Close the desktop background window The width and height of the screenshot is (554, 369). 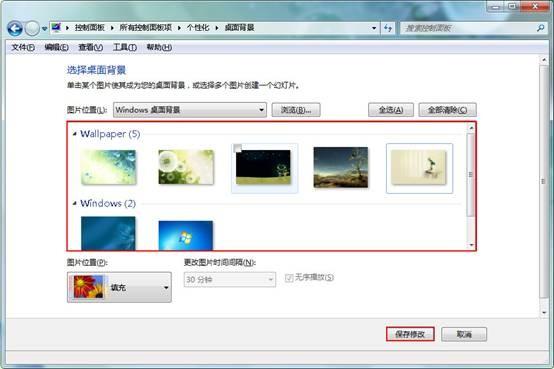(535, 6)
